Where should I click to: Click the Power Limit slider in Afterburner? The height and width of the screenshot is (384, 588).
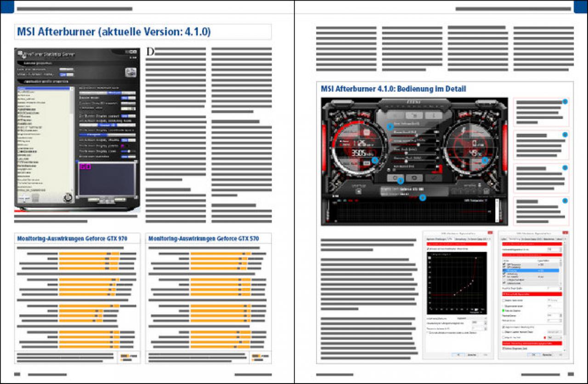pyautogui.click(x=413, y=135)
